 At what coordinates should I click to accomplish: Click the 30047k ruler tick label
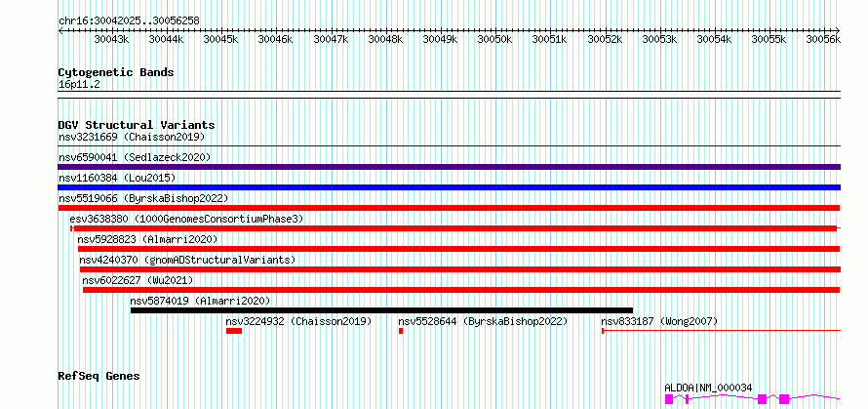331,39
